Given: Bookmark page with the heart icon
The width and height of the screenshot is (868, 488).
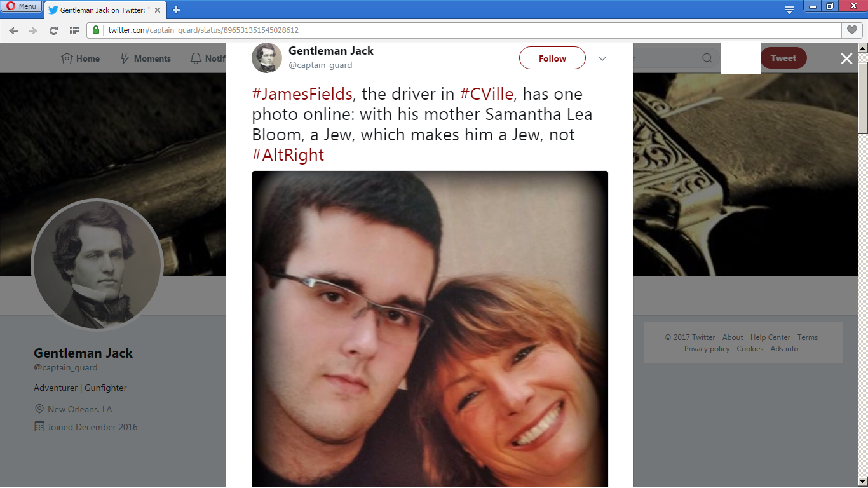Looking at the screenshot, I should point(852,30).
